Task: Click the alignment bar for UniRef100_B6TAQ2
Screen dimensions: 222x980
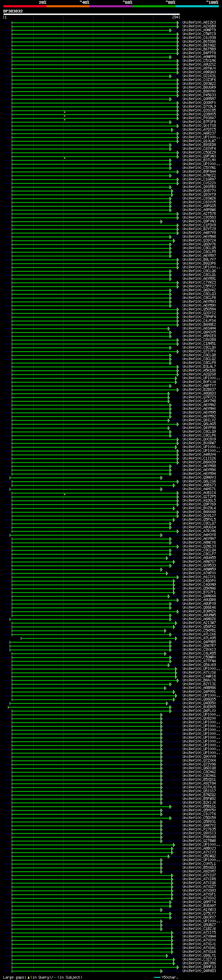Action: 95,45
